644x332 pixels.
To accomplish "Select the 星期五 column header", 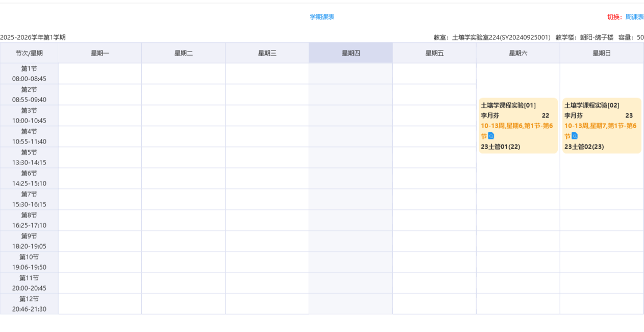I will pos(434,53).
